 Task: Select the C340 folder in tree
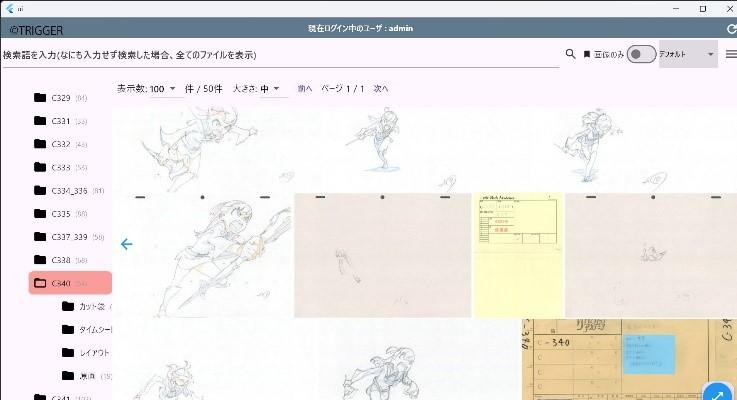(x=70, y=283)
